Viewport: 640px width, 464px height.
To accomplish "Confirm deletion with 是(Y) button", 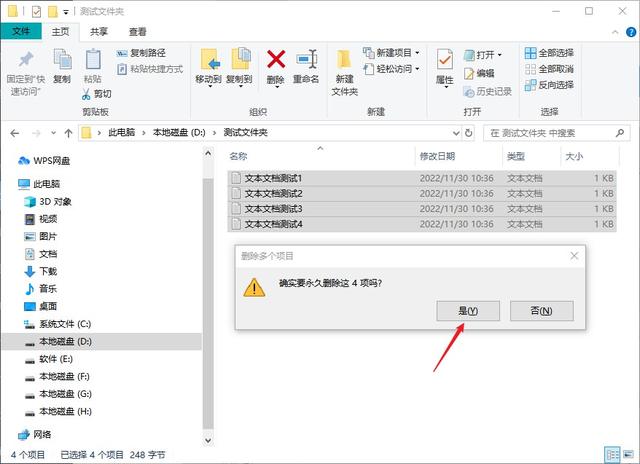I will coord(468,311).
